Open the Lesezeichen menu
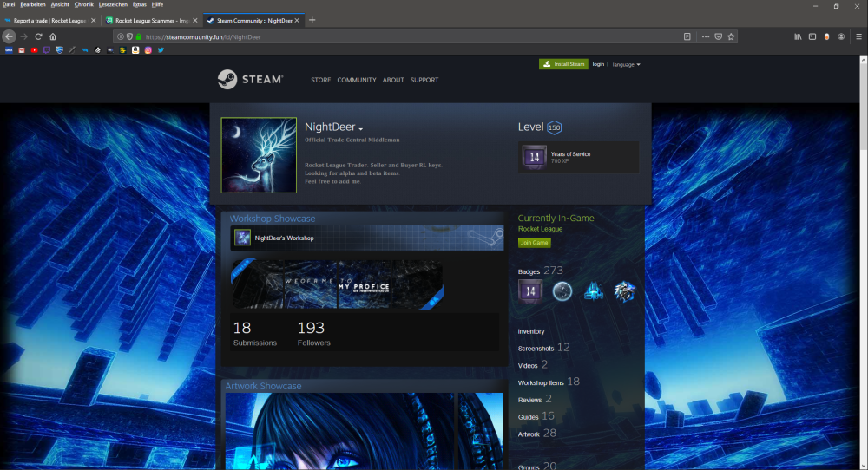868x470 pixels. coord(113,4)
